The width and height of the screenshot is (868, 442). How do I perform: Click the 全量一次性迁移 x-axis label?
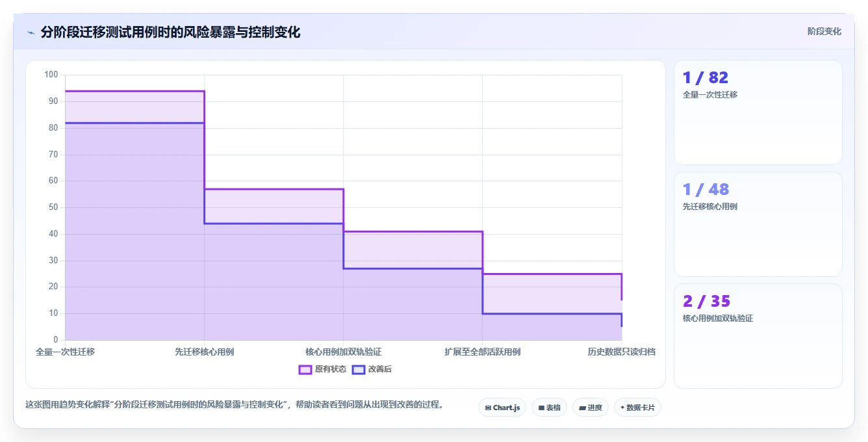click(x=65, y=352)
